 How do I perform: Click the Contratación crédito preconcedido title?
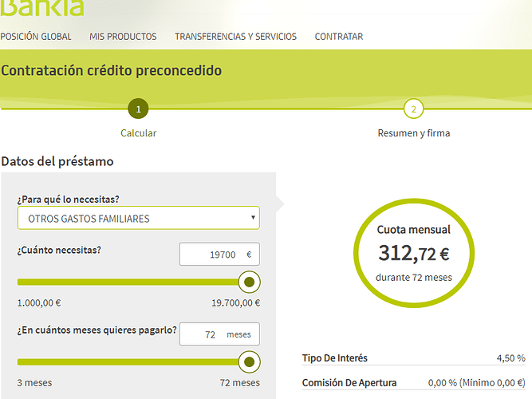[x=112, y=71]
